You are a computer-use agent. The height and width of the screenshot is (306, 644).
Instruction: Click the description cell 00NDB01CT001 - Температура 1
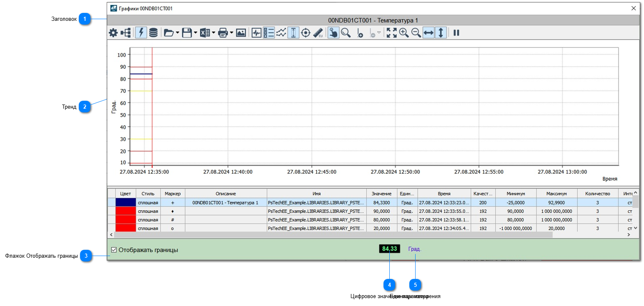226,203
